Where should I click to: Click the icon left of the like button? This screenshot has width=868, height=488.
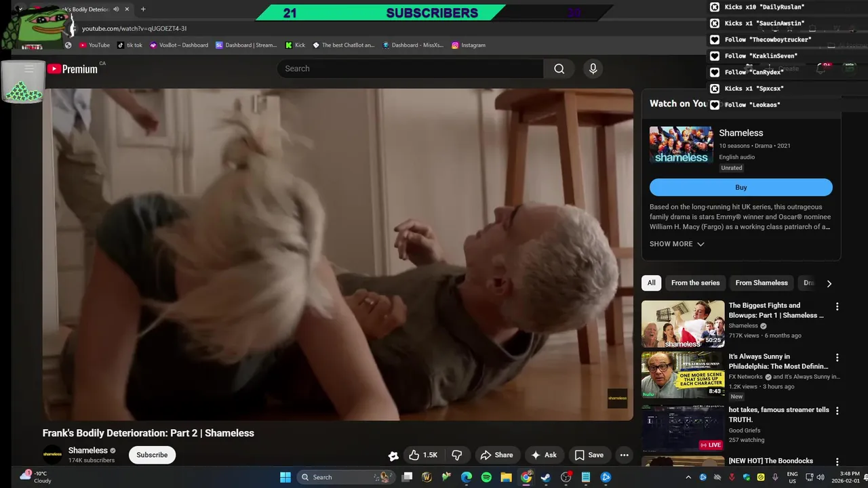(x=393, y=455)
